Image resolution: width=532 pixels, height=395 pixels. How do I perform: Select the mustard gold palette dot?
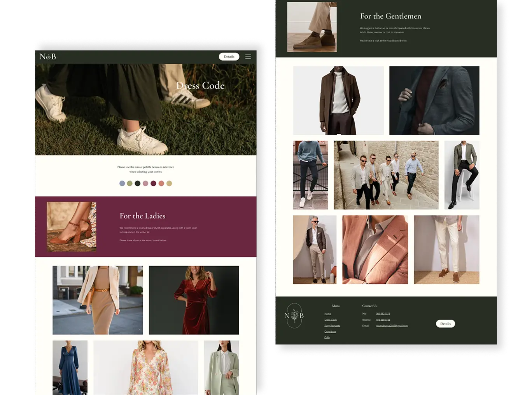tap(169, 184)
